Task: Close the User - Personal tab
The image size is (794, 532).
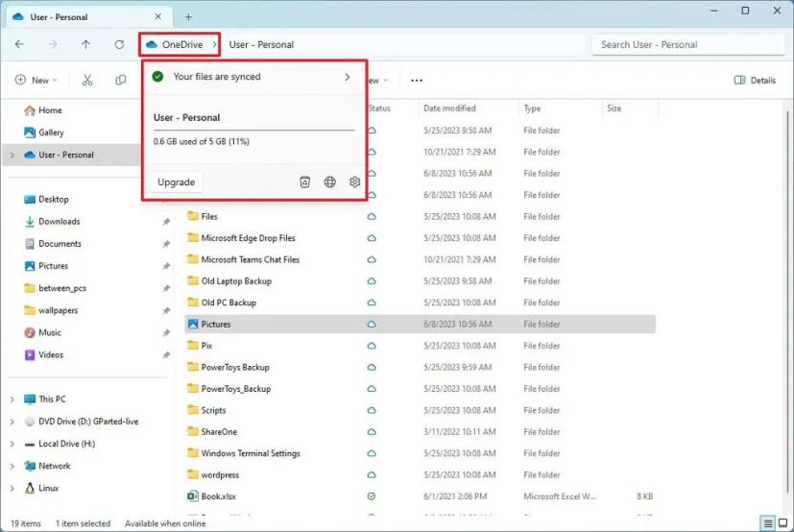Action: coord(158,16)
